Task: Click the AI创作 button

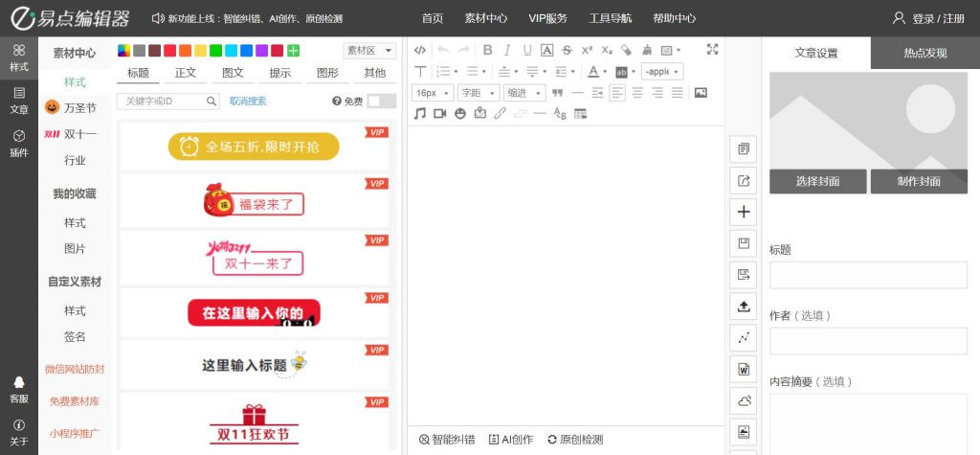Action: [x=511, y=440]
